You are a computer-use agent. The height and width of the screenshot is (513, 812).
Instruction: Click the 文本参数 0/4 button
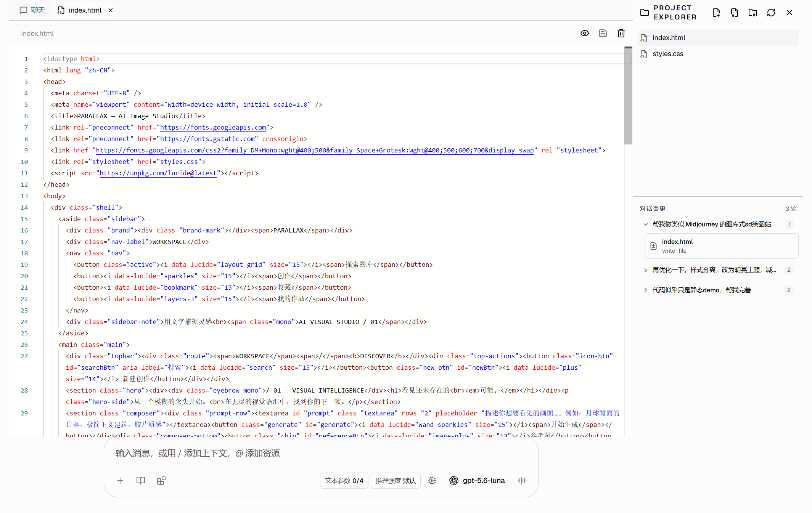click(344, 481)
